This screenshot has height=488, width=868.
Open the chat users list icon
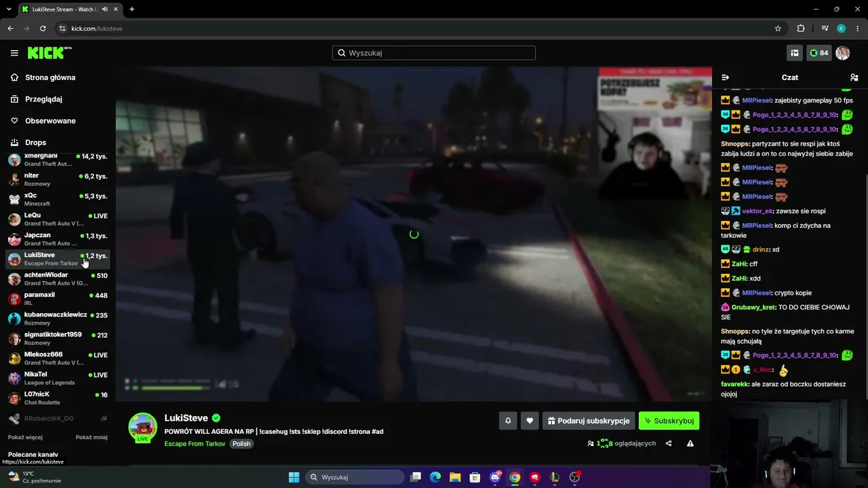coord(854,77)
